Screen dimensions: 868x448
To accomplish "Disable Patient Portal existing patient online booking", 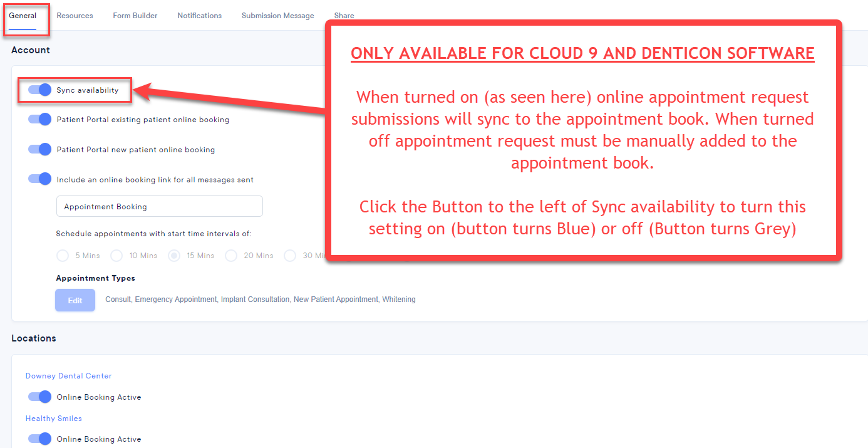I will pos(40,120).
